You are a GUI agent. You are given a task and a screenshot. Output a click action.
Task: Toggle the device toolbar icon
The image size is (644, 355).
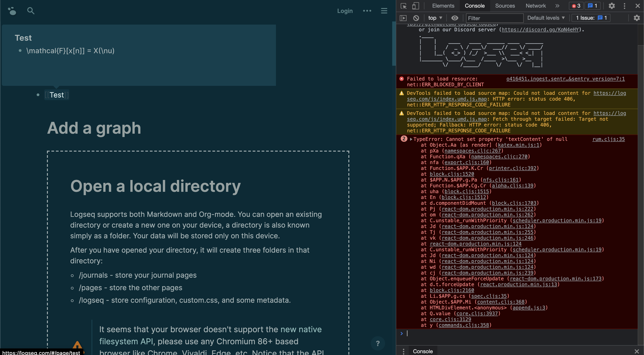point(415,6)
